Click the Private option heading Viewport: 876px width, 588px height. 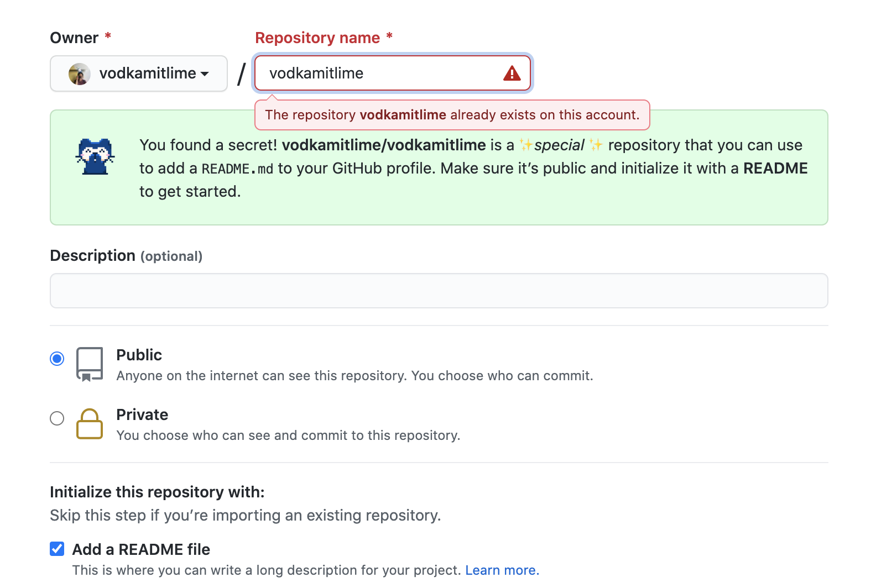[x=142, y=414]
